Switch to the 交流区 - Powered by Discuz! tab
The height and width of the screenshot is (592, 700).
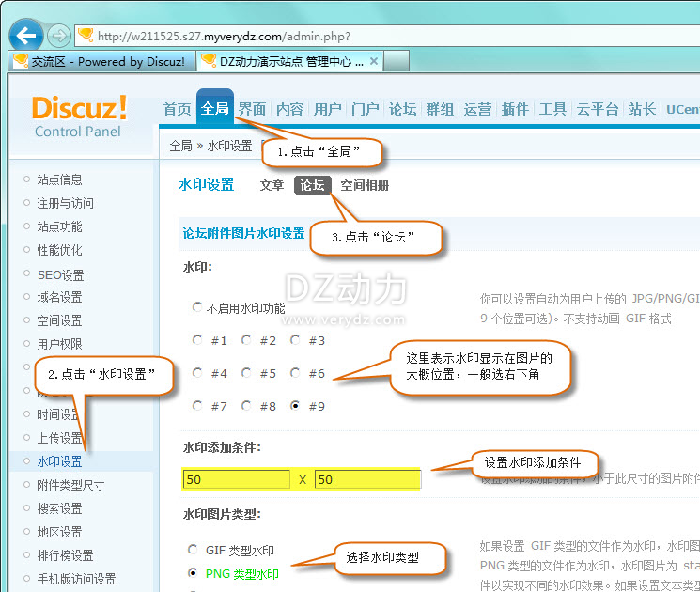102,61
